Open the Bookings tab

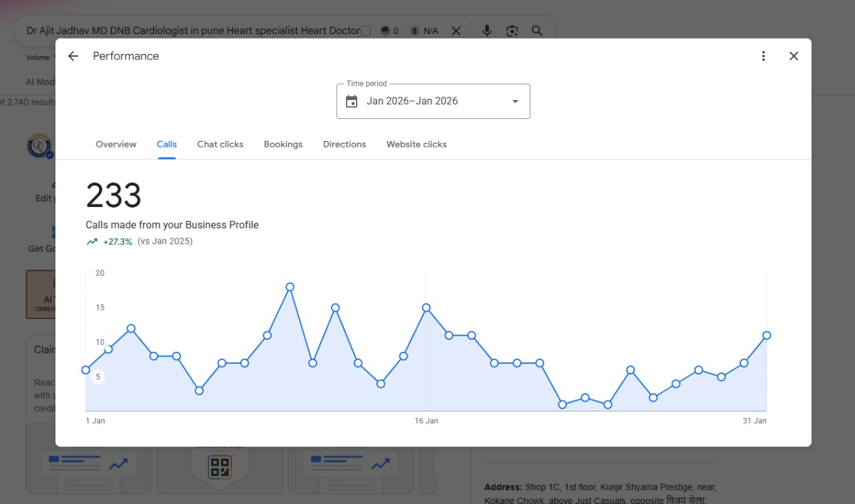point(283,144)
